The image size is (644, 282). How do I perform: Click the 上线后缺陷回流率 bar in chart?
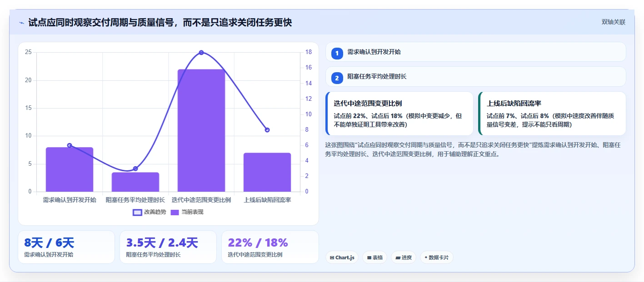pyautogui.click(x=267, y=172)
